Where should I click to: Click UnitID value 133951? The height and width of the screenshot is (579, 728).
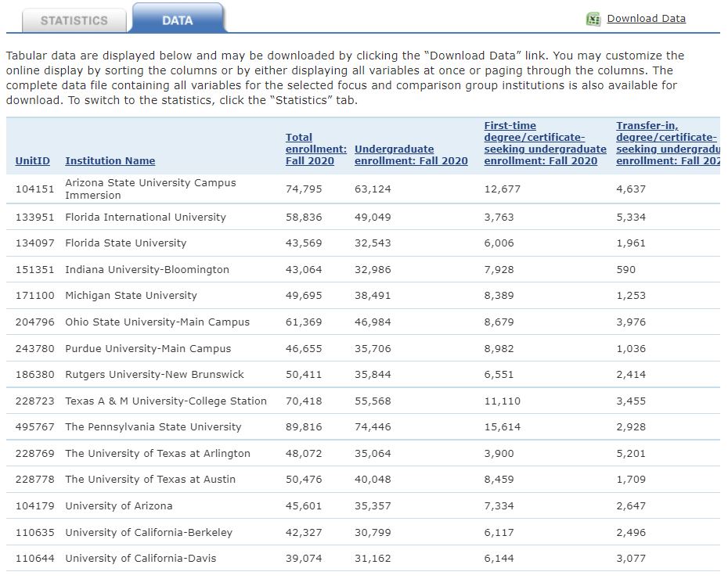(34, 218)
